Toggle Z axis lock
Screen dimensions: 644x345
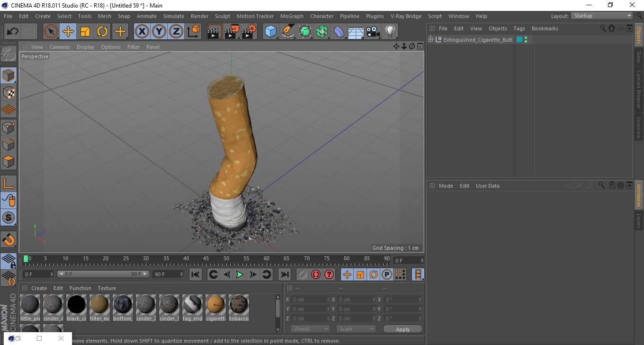coord(176,32)
